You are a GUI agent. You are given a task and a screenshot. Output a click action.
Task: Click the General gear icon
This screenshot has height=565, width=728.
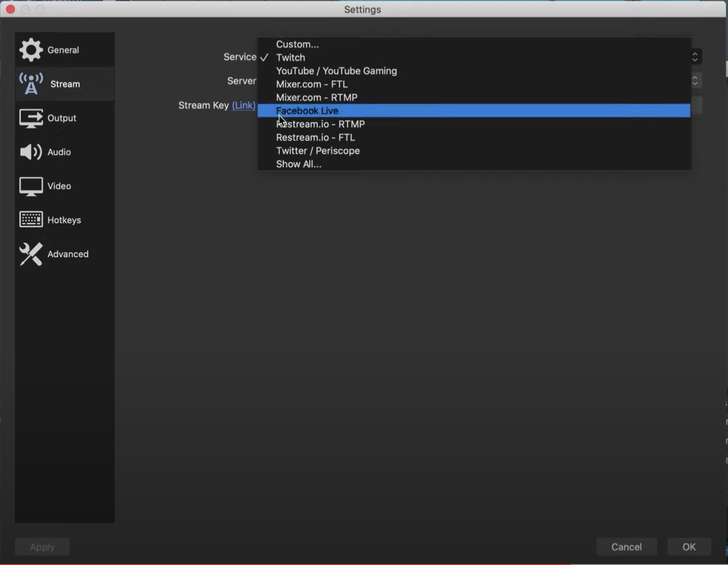[x=31, y=50]
